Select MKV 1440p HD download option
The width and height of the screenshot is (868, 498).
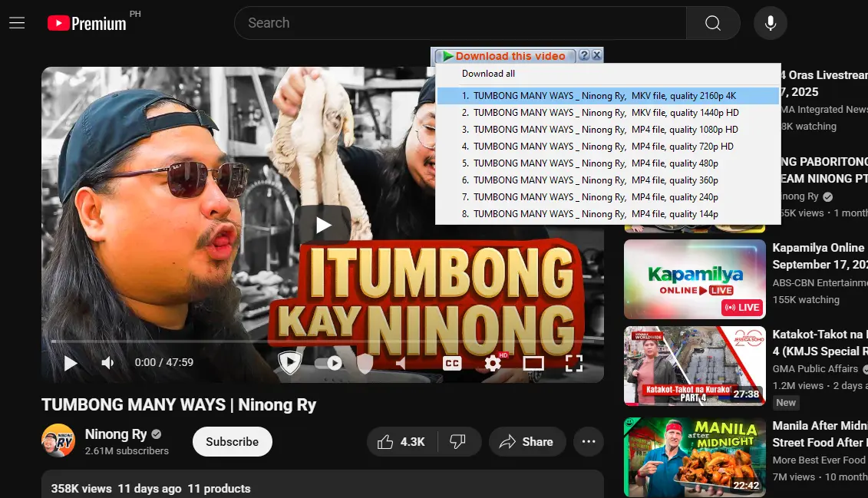(x=608, y=112)
